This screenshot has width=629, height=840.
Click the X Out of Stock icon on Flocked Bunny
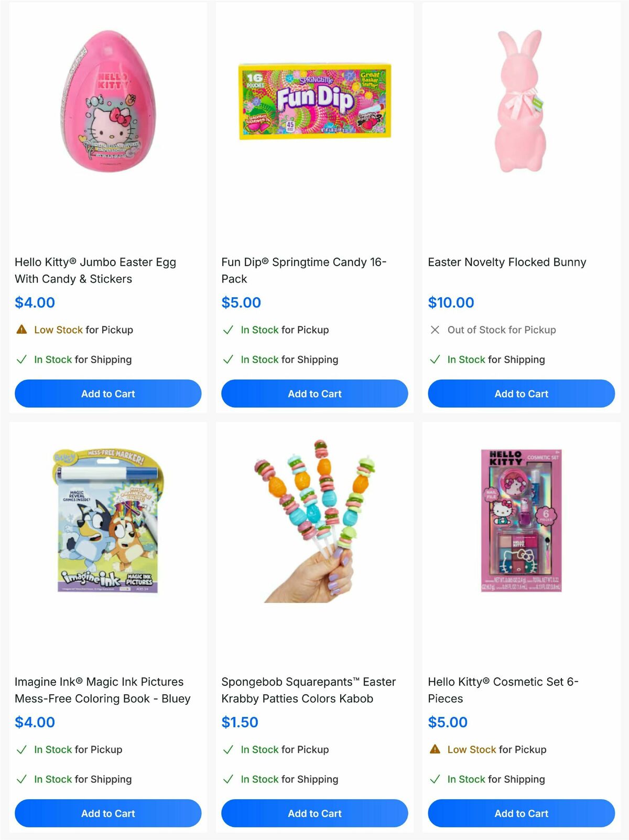click(x=435, y=330)
